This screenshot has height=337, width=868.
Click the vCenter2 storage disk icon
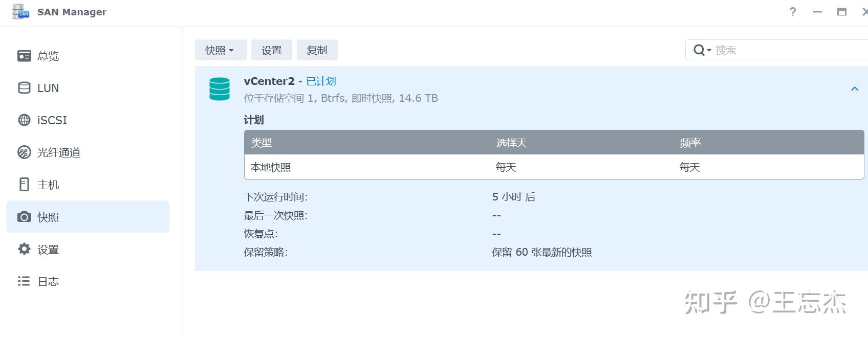(x=219, y=88)
